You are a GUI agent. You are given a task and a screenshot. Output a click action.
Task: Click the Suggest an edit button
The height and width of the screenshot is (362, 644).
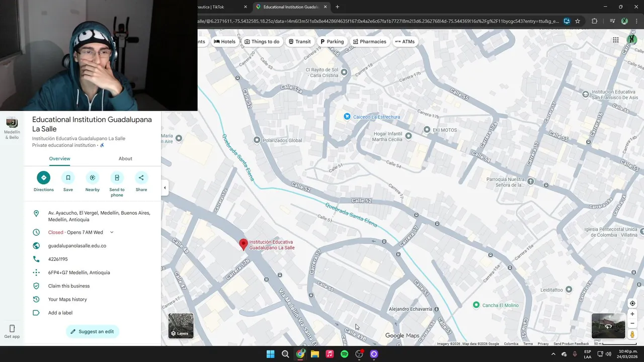click(93, 331)
